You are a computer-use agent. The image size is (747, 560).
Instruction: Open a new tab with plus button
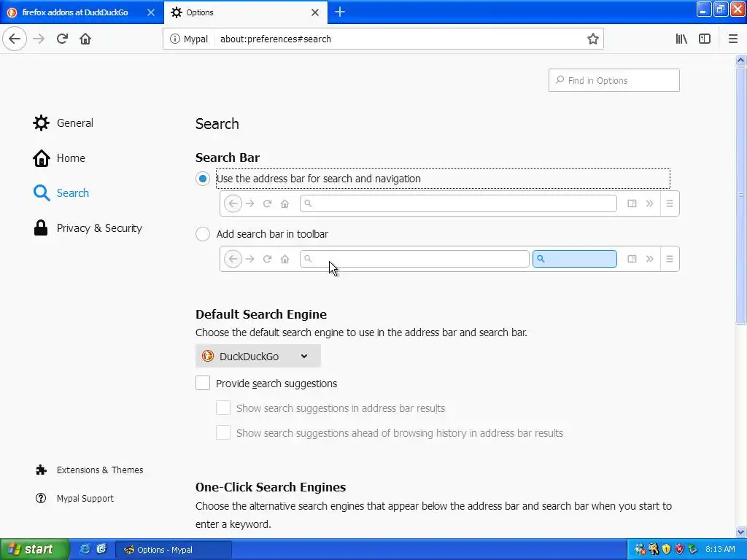click(340, 12)
